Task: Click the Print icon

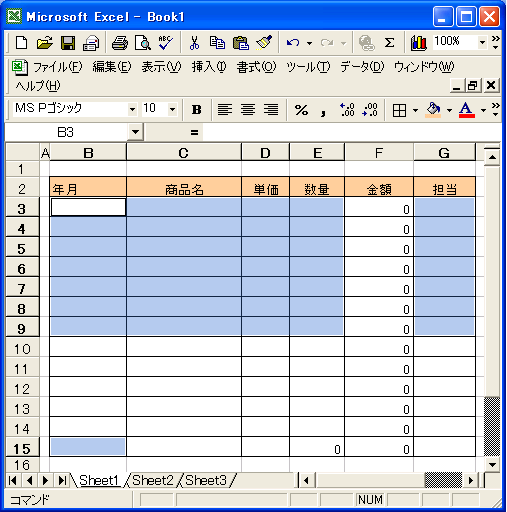Action: (x=119, y=43)
